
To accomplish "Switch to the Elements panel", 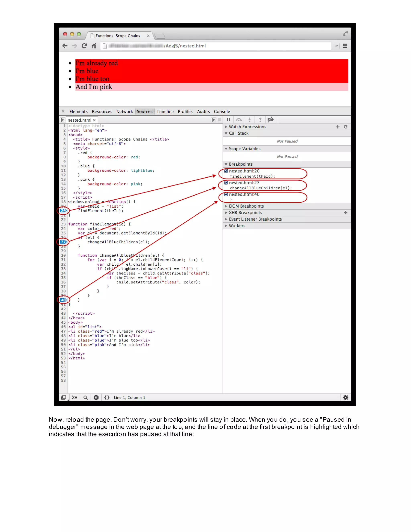I will tap(78, 112).
